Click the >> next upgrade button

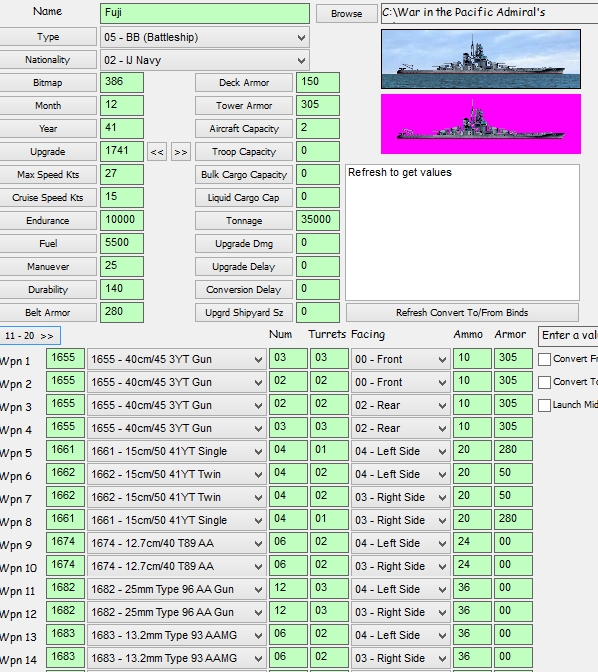click(180, 152)
